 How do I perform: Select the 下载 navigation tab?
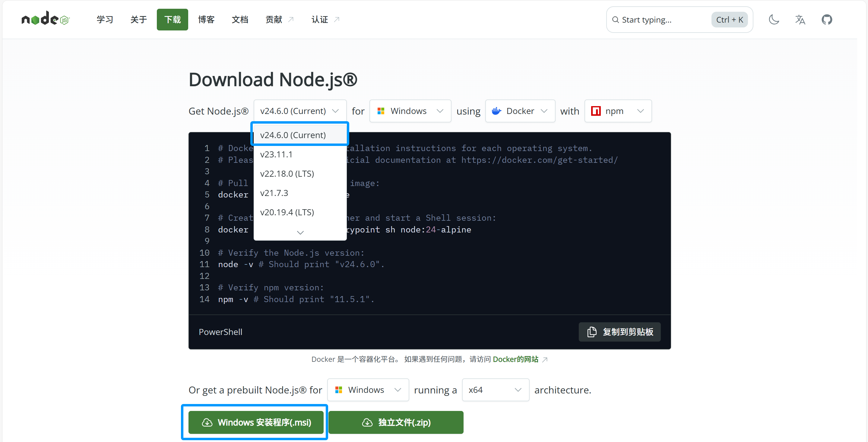click(172, 20)
